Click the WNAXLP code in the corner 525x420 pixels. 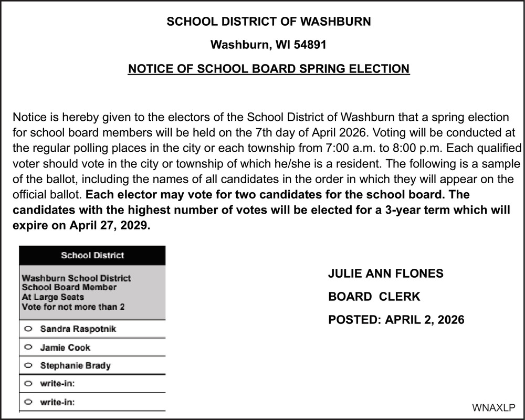coord(493,408)
